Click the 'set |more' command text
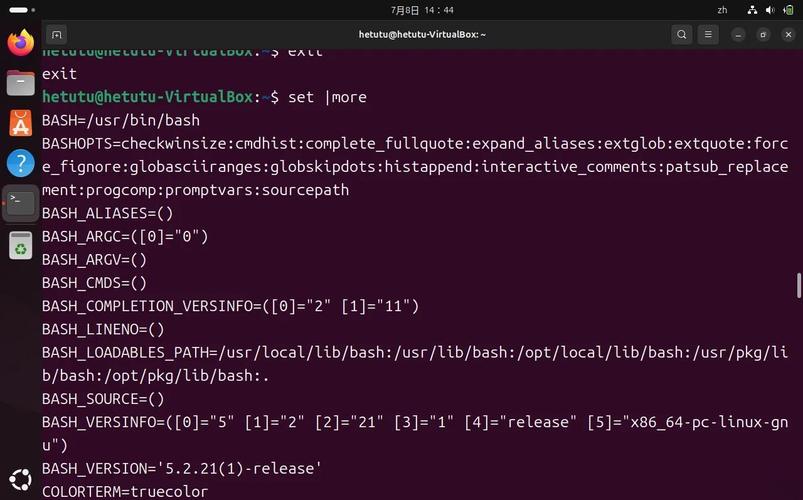 327,97
